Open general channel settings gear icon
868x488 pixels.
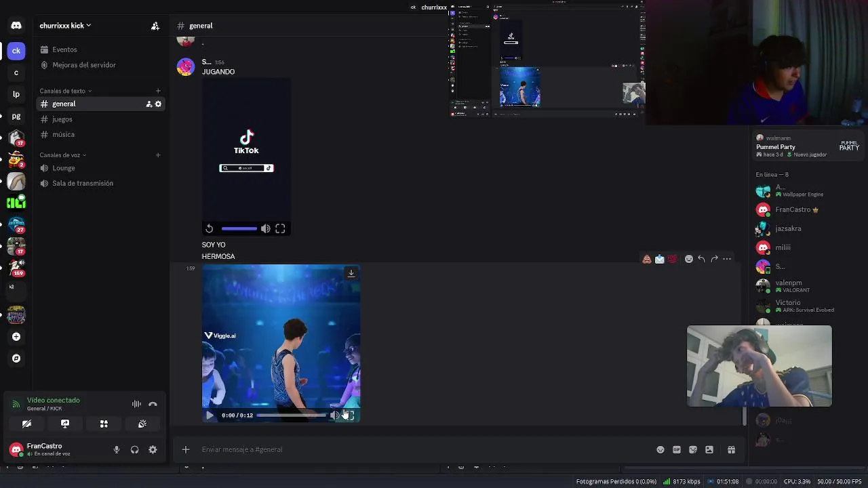tap(159, 104)
